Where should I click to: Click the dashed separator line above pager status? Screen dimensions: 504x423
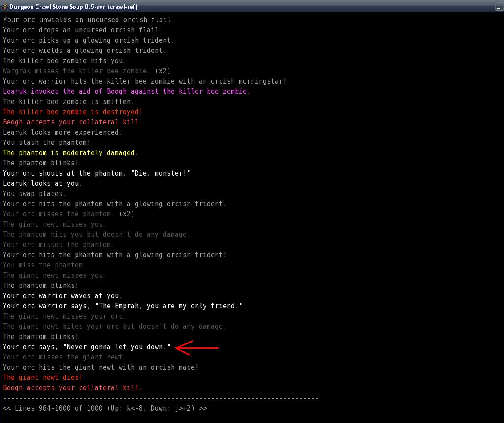161,398
